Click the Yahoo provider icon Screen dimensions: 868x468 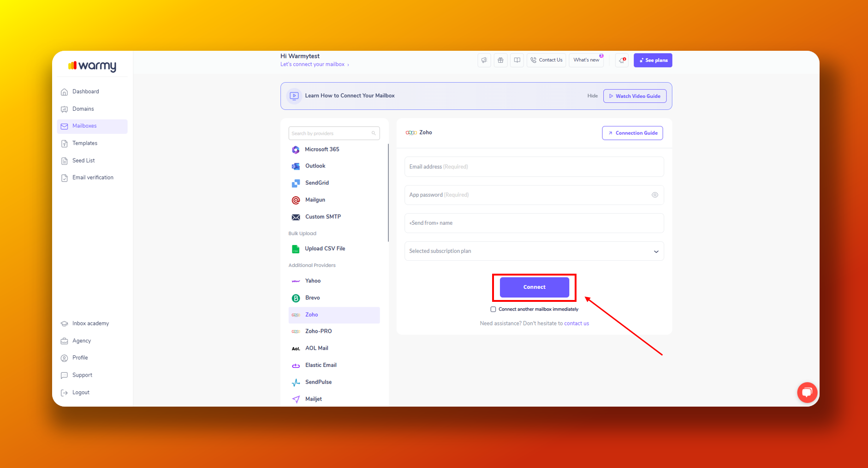click(x=296, y=281)
